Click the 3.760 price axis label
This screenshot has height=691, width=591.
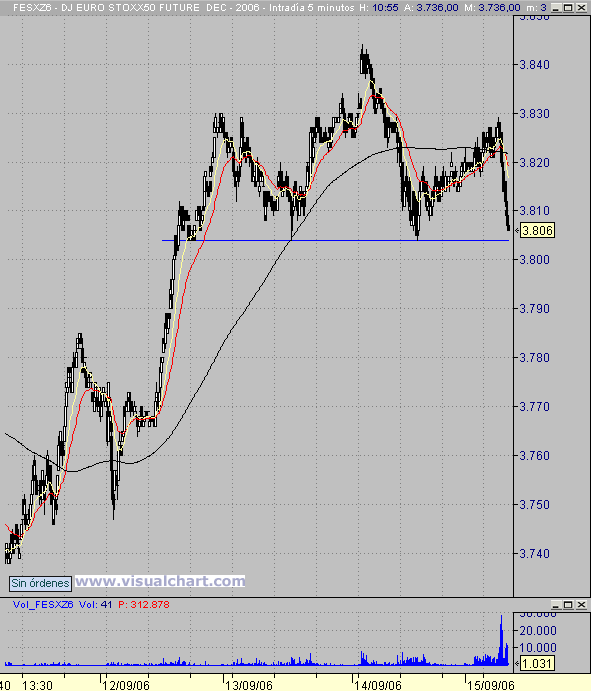coord(535,455)
